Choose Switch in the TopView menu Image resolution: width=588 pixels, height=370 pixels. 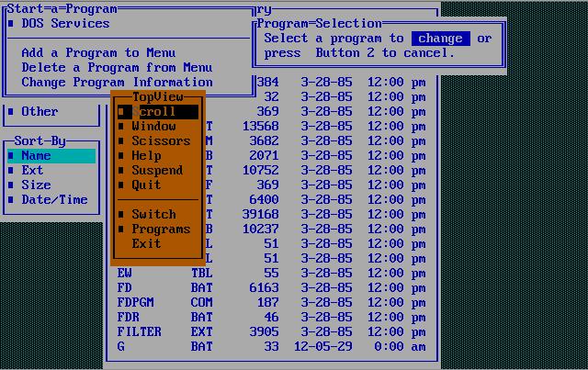[153, 215]
